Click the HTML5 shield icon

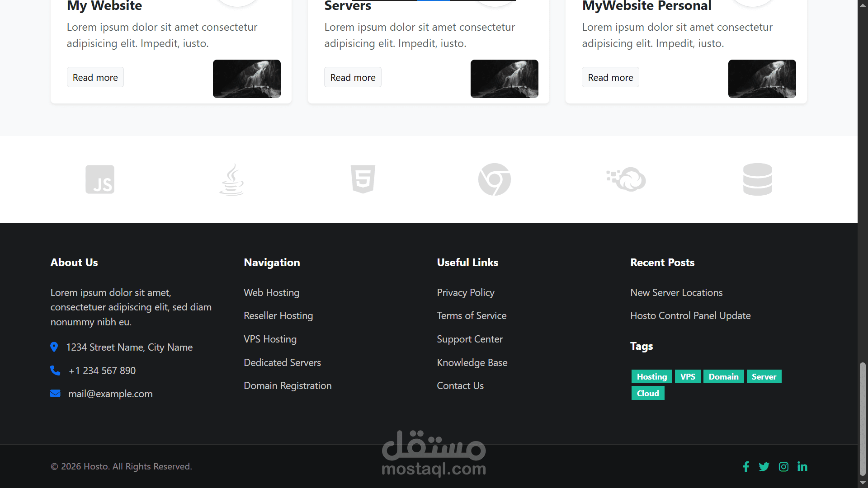(363, 179)
